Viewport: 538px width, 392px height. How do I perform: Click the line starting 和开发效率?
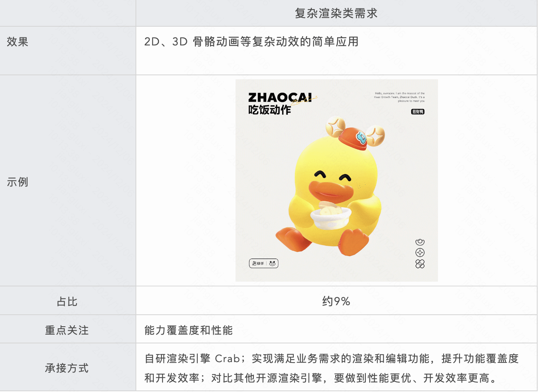[x=321, y=378]
